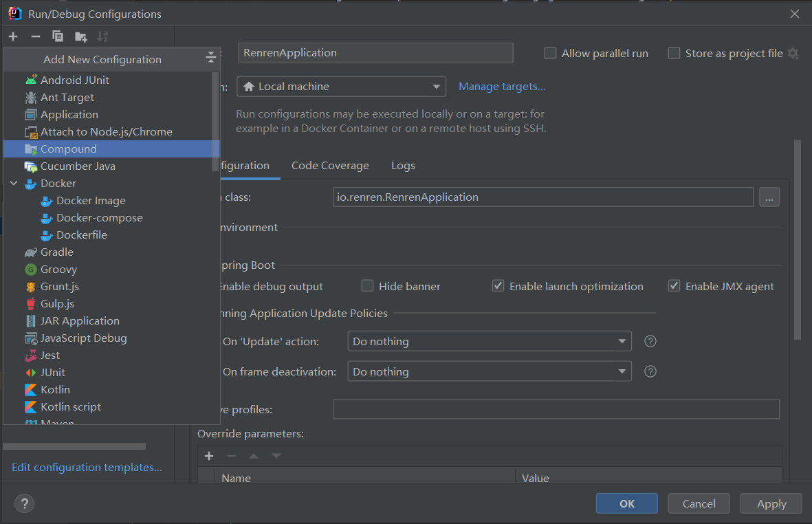Click the OK button
The width and height of the screenshot is (812, 524).
point(626,503)
